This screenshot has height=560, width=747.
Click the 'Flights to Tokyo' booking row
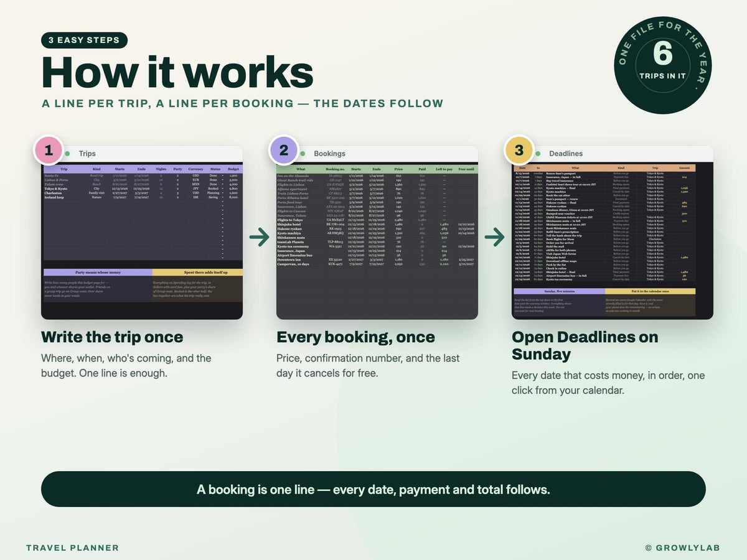[x=377, y=219]
